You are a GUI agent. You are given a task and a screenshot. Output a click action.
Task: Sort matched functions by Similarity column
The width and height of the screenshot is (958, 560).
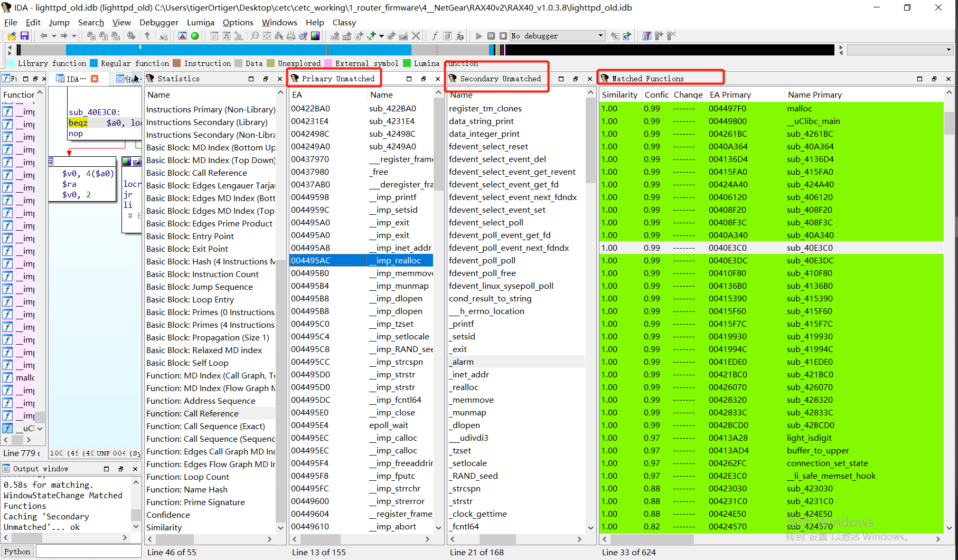tap(619, 95)
